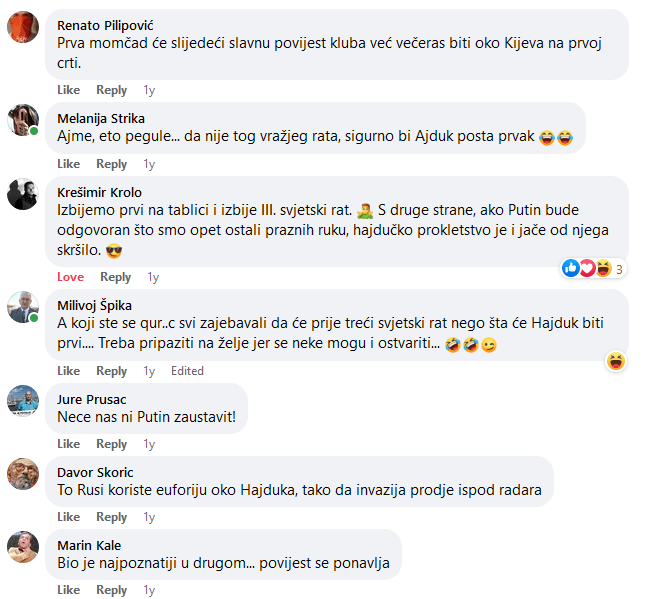Click Milivoj Špika's avatar image
This screenshot has width=652, height=599.
click(23, 307)
